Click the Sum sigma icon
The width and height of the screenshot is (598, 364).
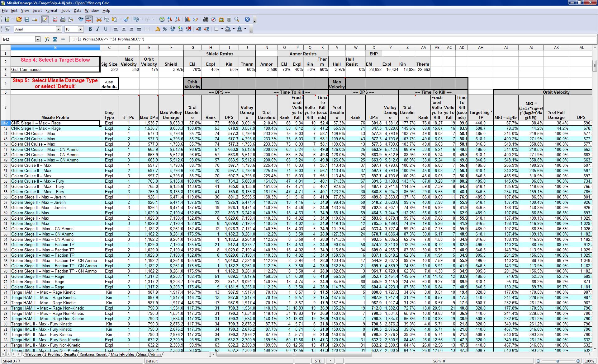(x=55, y=39)
